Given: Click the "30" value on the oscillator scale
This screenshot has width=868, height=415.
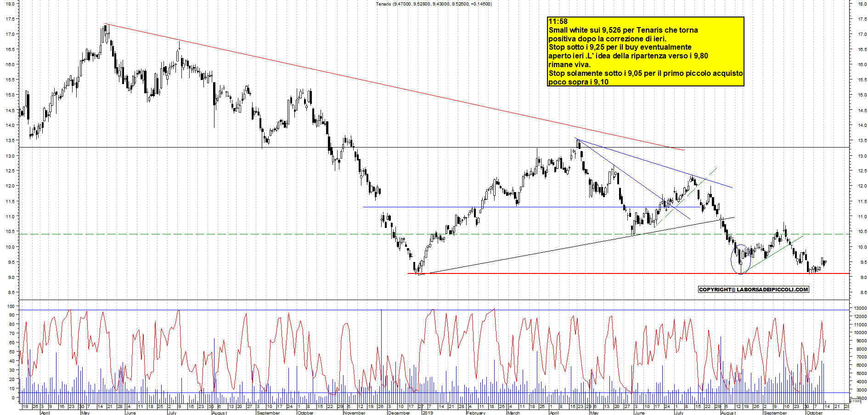Looking at the screenshot, I should 12,370.
